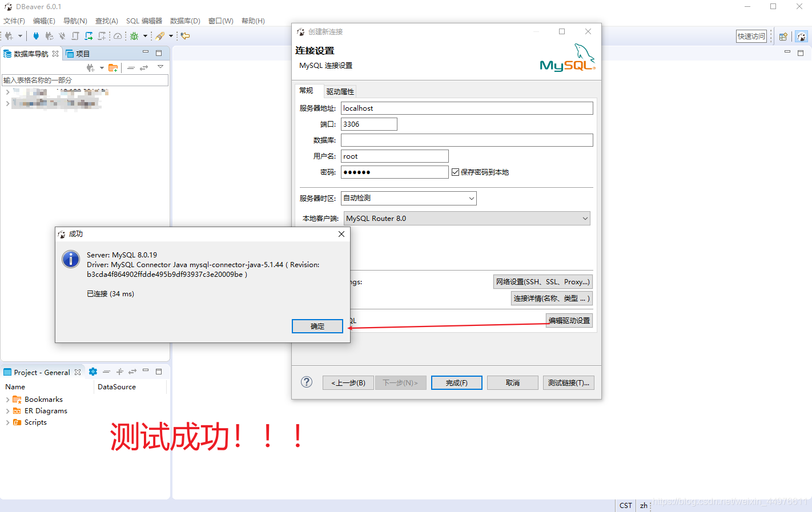Open the local client MySQL Router 8.0 dropdown
812x512 pixels.
(x=467, y=219)
